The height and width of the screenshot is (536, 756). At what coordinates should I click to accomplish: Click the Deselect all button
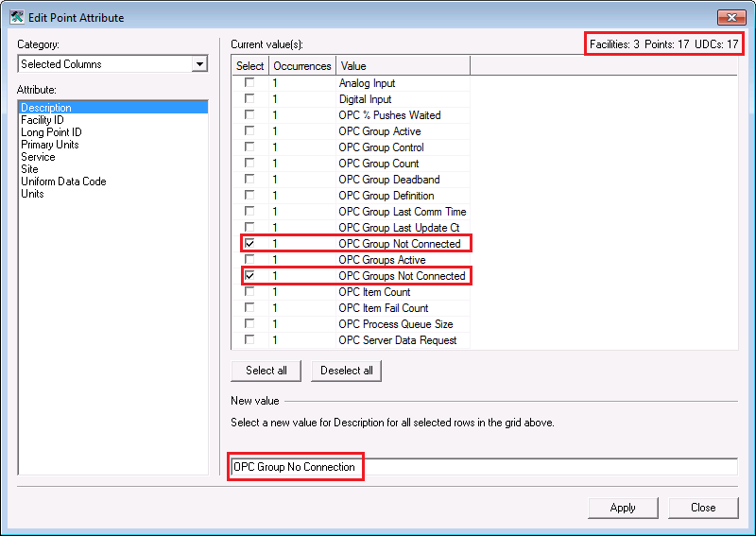[346, 371]
